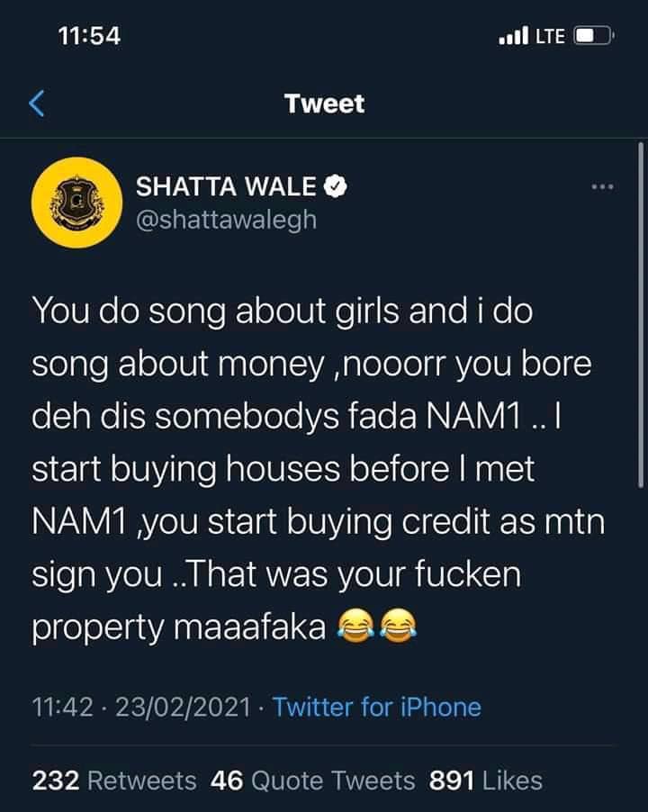
Task: Open the three-dot tweet options menu
Action: pos(603,186)
